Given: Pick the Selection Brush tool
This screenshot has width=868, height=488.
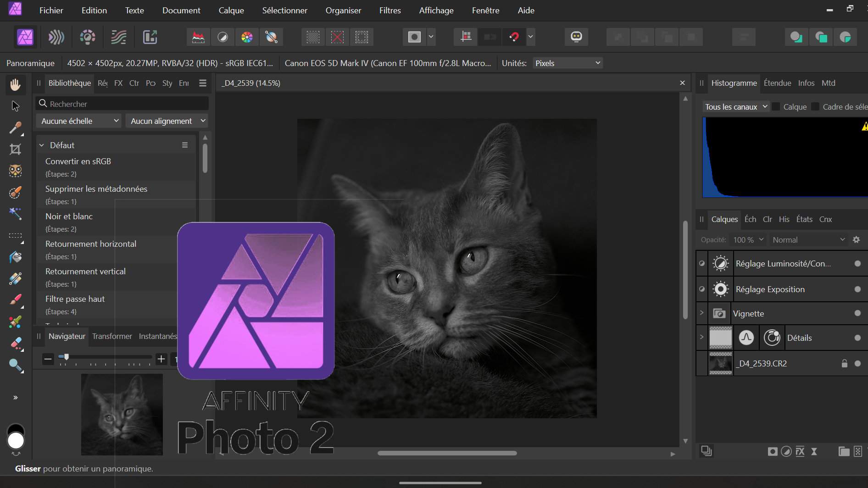Looking at the screenshot, I should click(x=15, y=192).
